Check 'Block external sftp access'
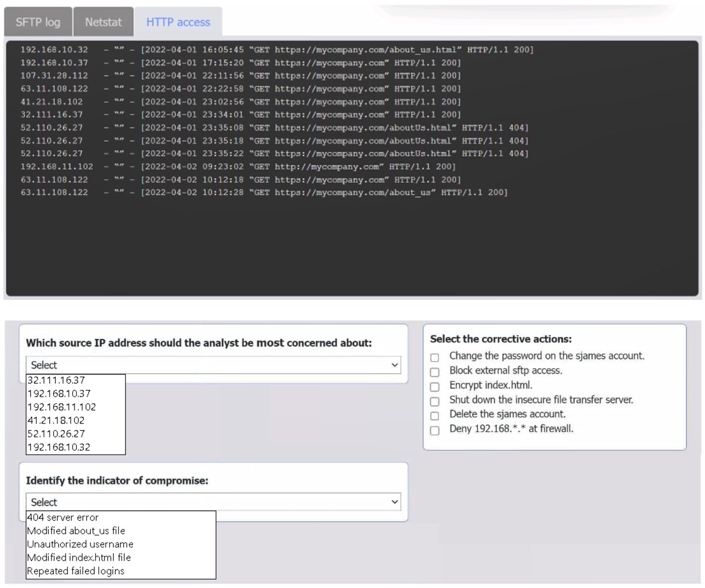 (435, 372)
